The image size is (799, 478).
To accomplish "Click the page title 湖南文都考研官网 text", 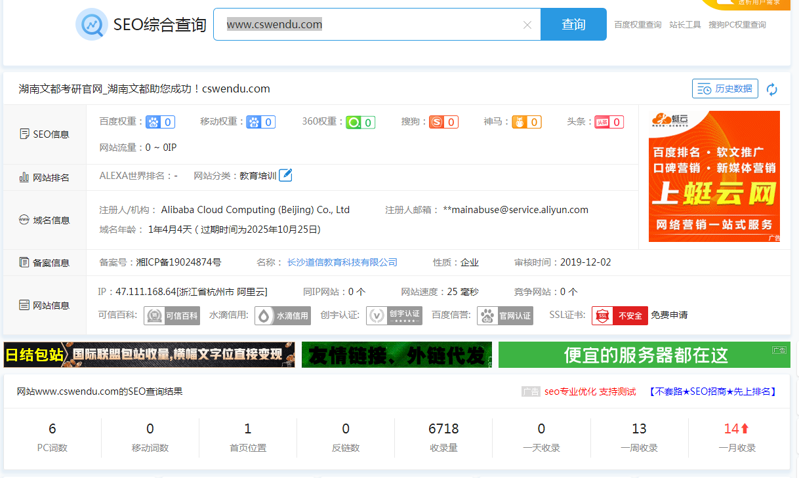I will (x=144, y=89).
